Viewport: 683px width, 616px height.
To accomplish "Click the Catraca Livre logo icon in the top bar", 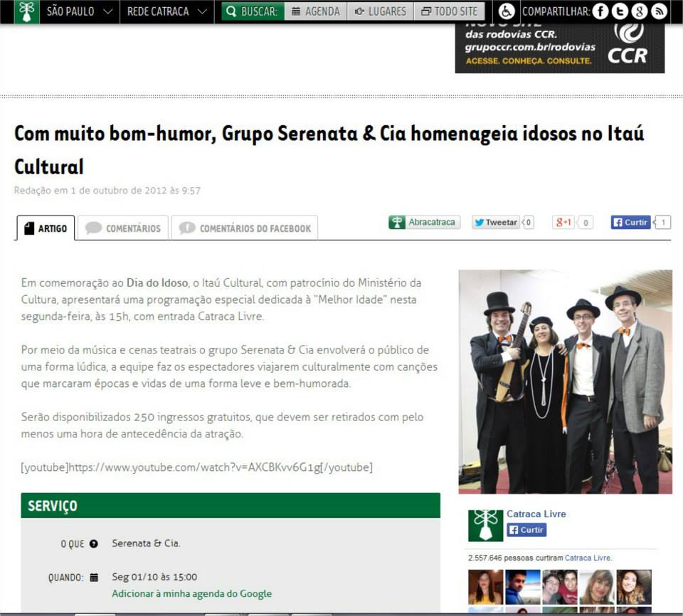I will 26,11.
